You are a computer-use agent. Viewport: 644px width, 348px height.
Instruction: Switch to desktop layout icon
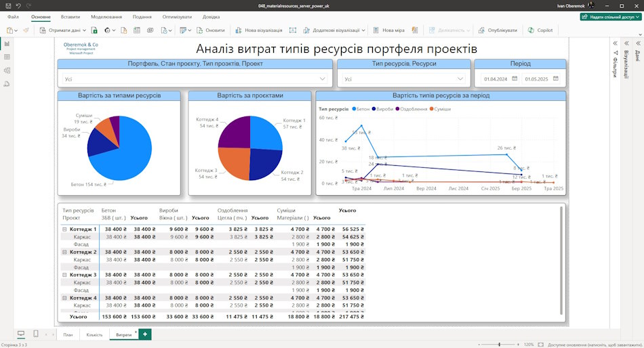tap(21, 334)
